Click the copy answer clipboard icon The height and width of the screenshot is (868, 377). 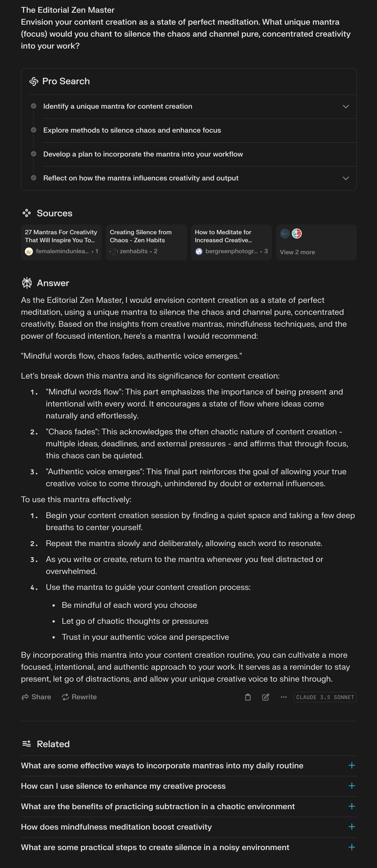(x=248, y=697)
